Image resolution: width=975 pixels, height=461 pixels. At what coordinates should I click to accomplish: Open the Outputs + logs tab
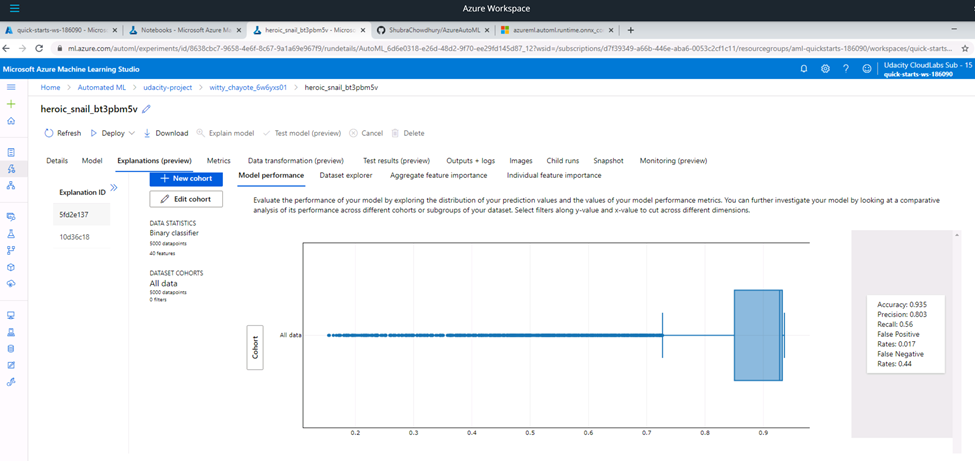click(471, 161)
